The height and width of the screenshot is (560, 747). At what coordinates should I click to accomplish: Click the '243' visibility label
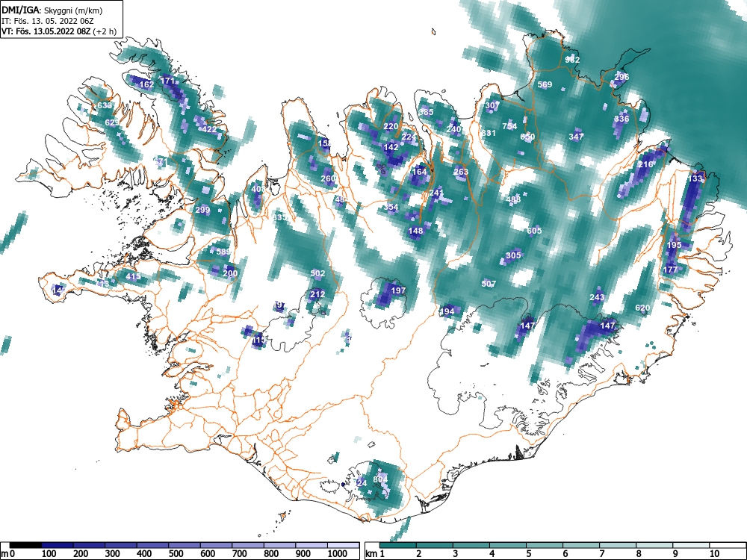click(x=597, y=297)
